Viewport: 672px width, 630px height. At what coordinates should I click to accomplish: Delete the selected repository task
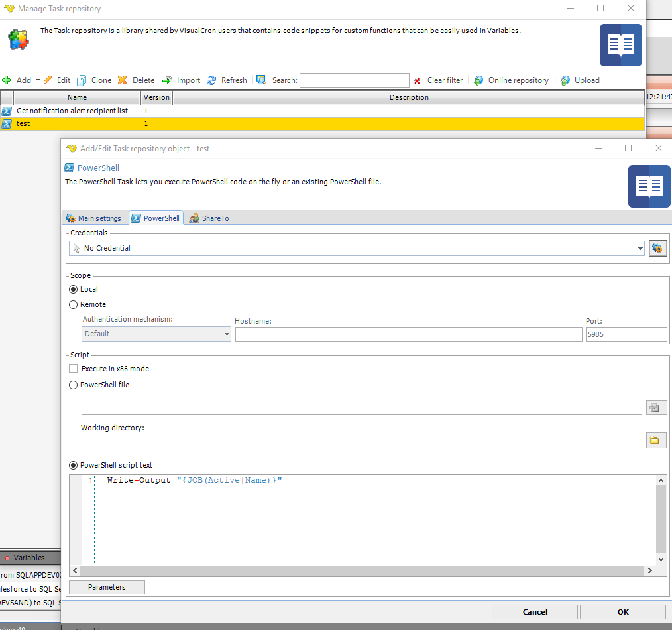[136, 80]
